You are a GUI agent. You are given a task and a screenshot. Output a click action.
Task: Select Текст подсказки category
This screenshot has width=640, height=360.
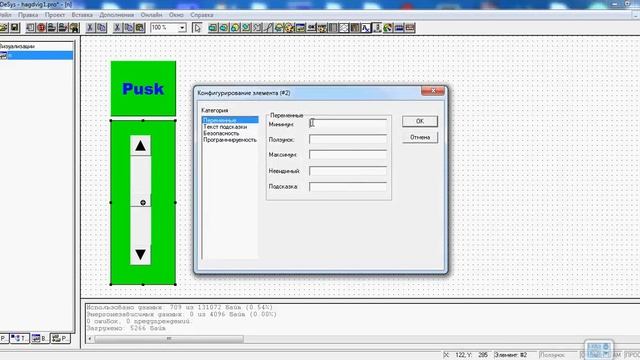coord(225,127)
